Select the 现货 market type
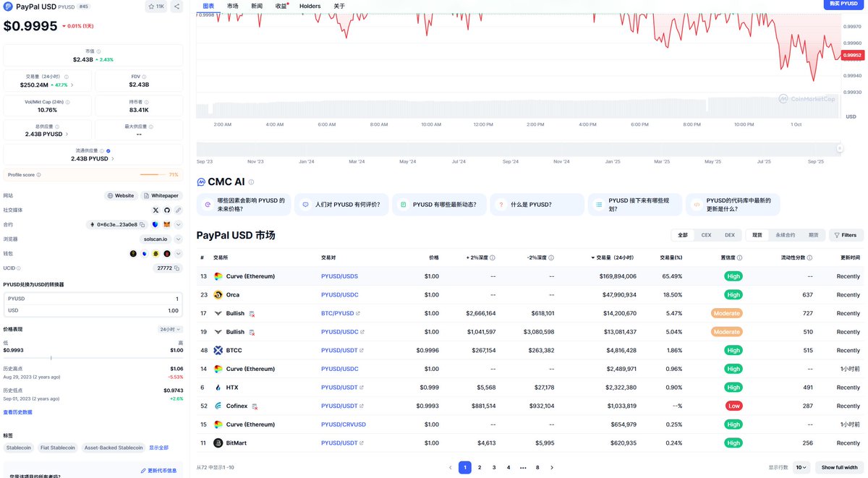This screenshot has width=868, height=478. [x=758, y=235]
